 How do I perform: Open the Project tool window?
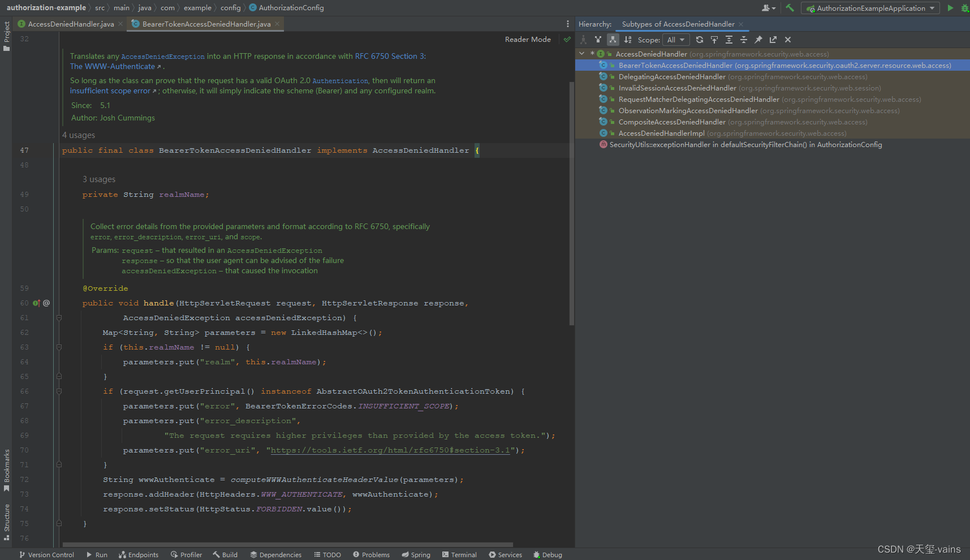click(x=6, y=36)
